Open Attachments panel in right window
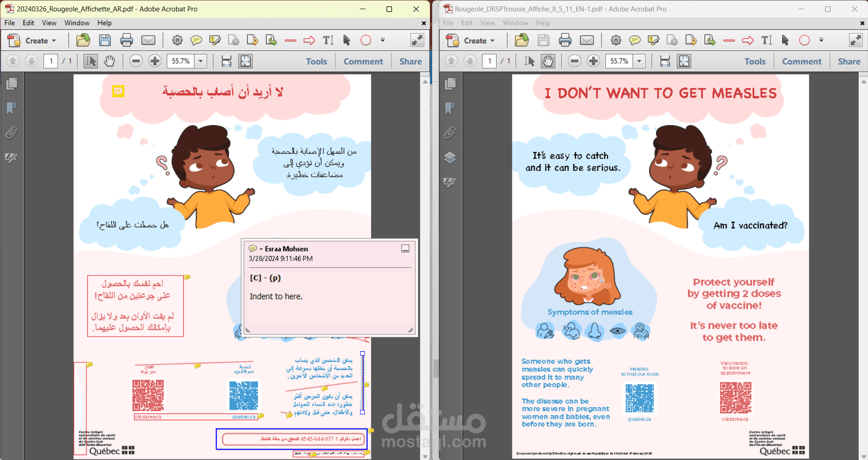Screen dimensions: 868x460 tap(450, 133)
